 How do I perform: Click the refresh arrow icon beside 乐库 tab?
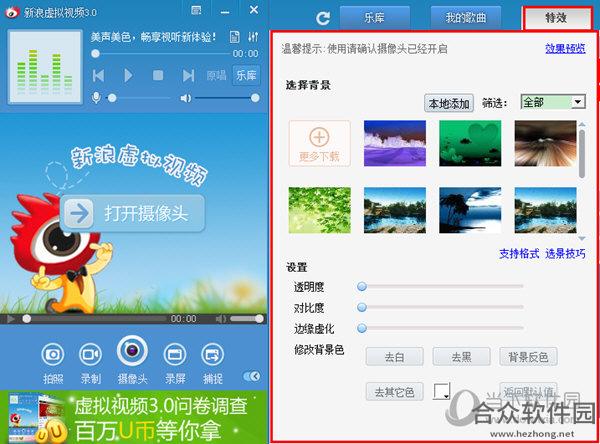click(323, 18)
